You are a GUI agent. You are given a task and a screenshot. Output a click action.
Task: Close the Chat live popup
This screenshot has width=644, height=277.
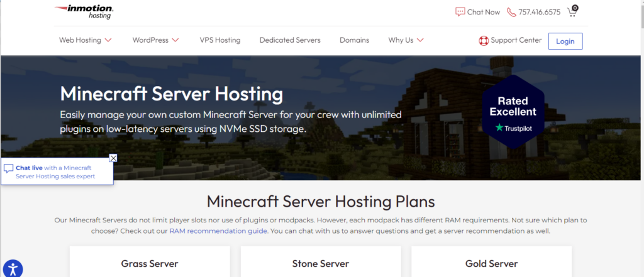coord(113,158)
